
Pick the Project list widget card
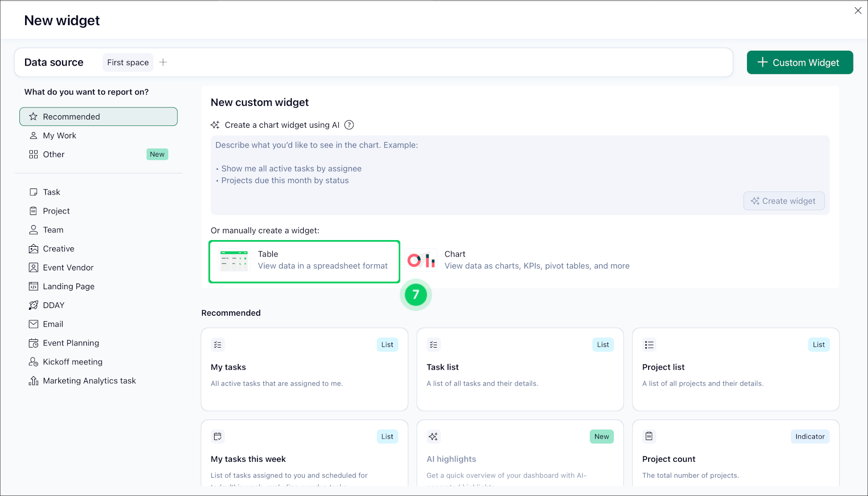pyautogui.click(x=735, y=369)
